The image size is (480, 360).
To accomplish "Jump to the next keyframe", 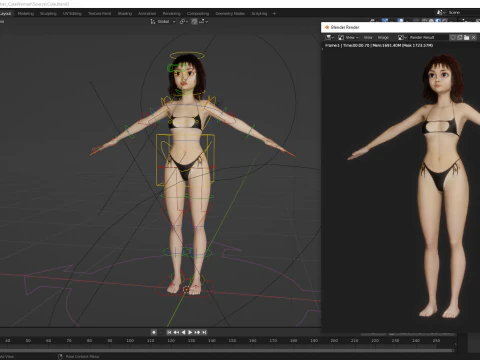I will (x=197, y=332).
